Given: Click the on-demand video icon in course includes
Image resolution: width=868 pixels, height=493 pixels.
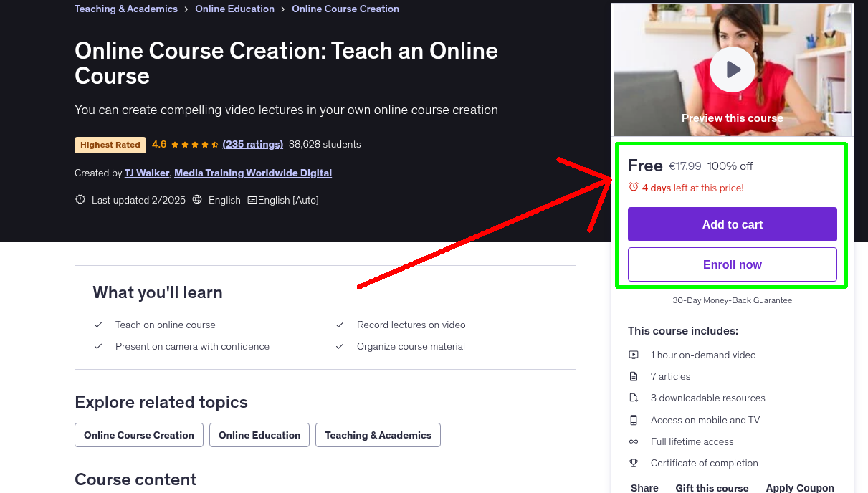Looking at the screenshot, I should pyautogui.click(x=634, y=355).
